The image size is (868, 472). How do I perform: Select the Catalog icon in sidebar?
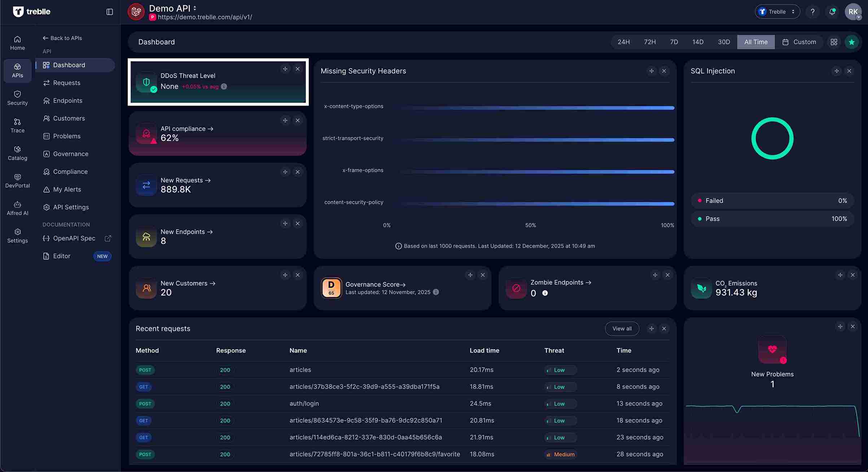(17, 153)
